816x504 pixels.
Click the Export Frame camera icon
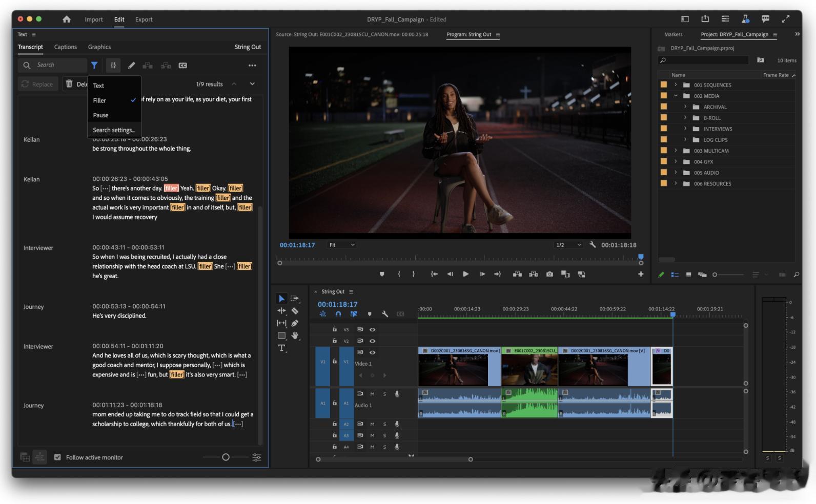click(x=549, y=274)
